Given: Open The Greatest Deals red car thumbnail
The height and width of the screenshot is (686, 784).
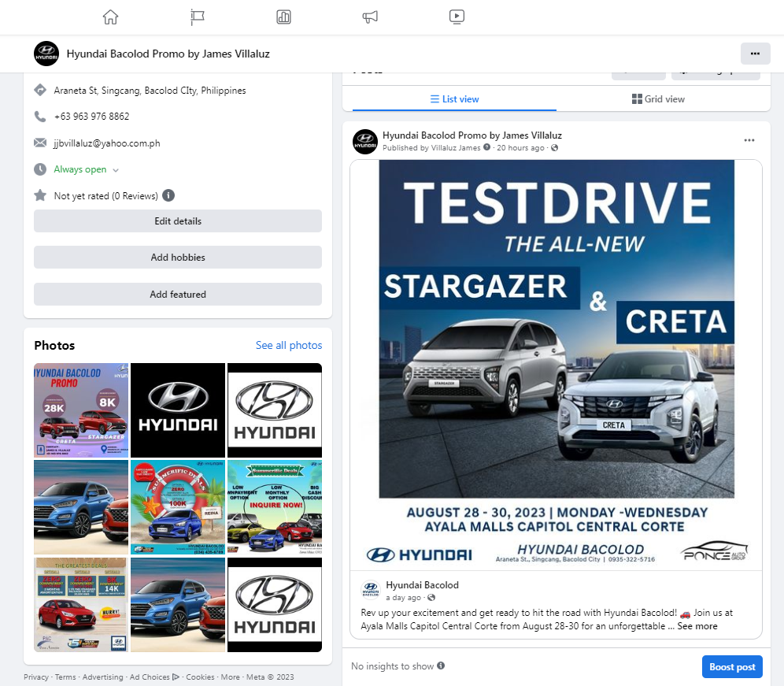Looking at the screenshot, I should [81, 604].
